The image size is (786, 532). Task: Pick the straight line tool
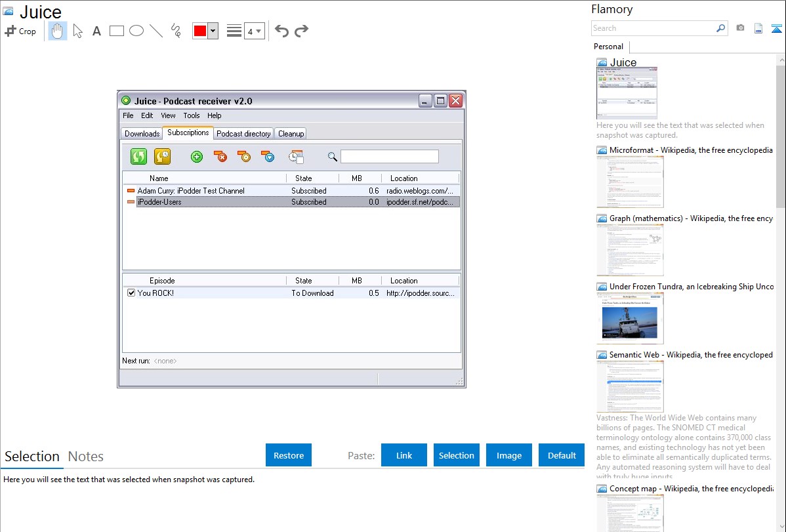[x=156, y=31]
